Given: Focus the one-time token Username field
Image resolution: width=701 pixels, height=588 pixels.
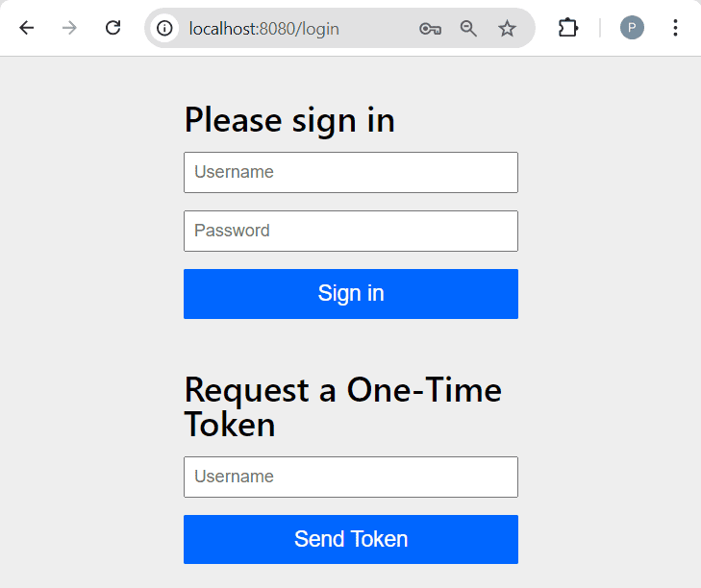Looking at the screenshot, I should 351,477.
